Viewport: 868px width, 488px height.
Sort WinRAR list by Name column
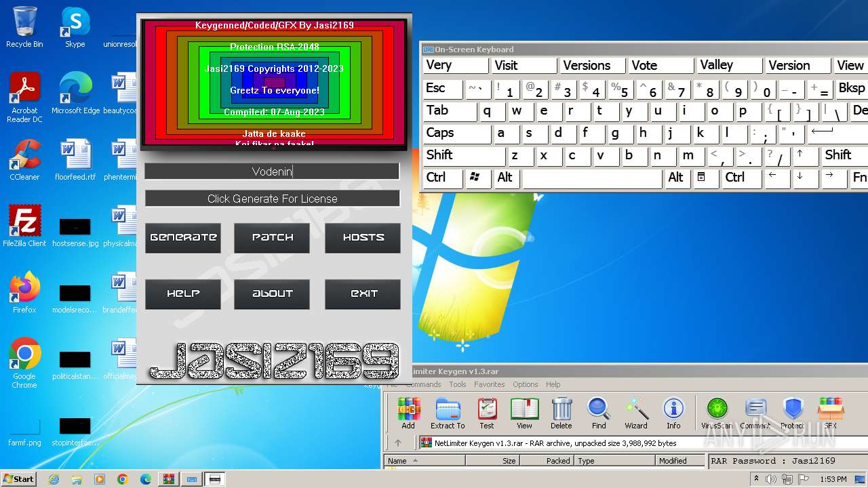pos(425,461)
